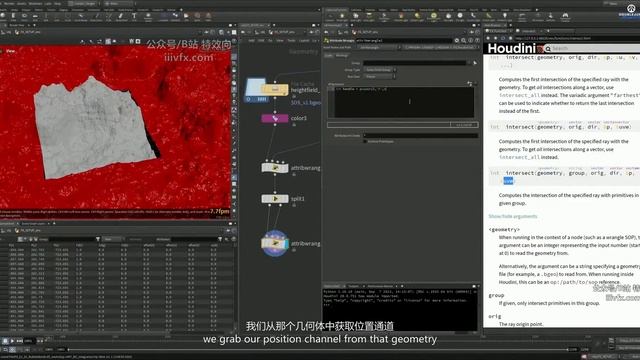This screenshot has height=360, width=640.
Task: Open the Edit menu in network view
Action: (x=261, y=40)
